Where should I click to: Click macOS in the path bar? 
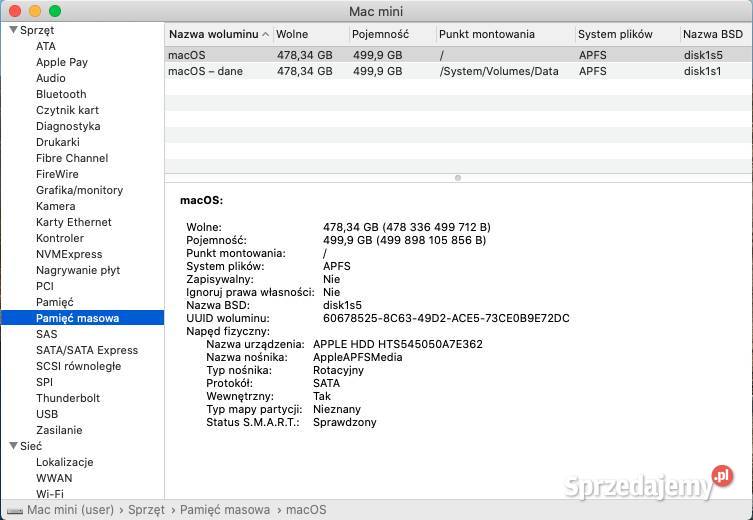click(306, 509)
